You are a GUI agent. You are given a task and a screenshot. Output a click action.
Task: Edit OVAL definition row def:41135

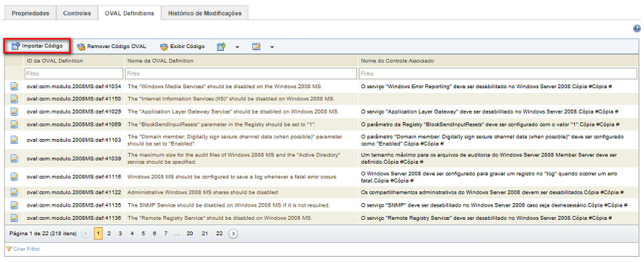pyautogui.click(x=14, y=205)
